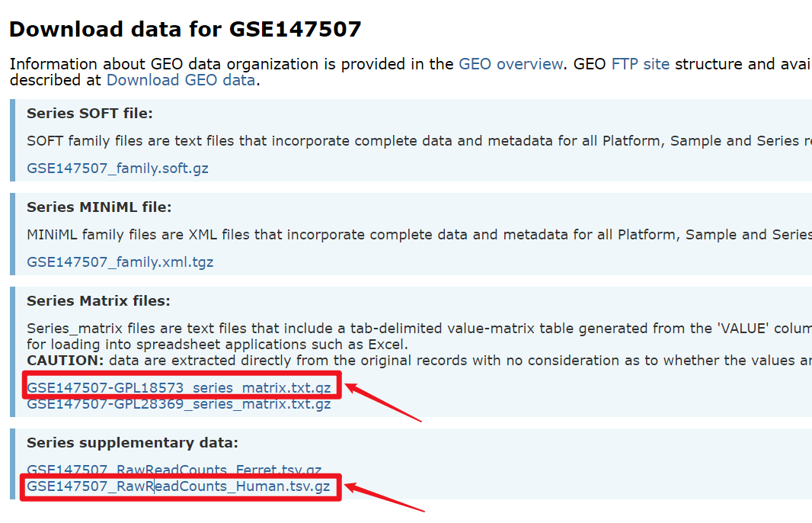Click the FTP site link
The image size is (812, 523).
[640, 64]
